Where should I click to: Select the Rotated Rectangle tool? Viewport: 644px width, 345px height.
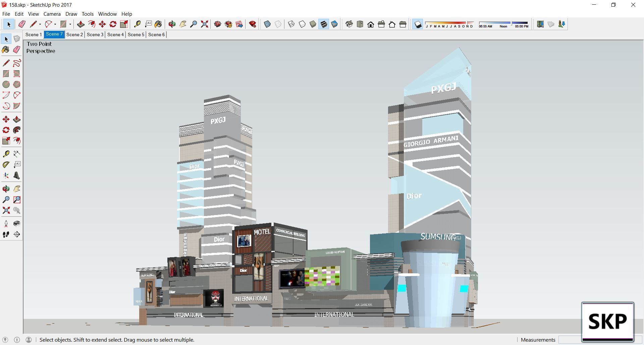click(x=17, y=74)
